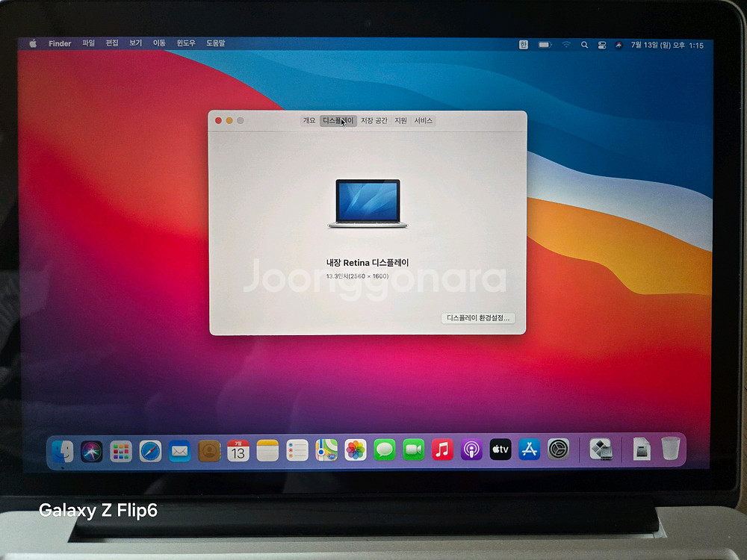Open the 이동 menu
747x560 pixels.
coord(159,43)
